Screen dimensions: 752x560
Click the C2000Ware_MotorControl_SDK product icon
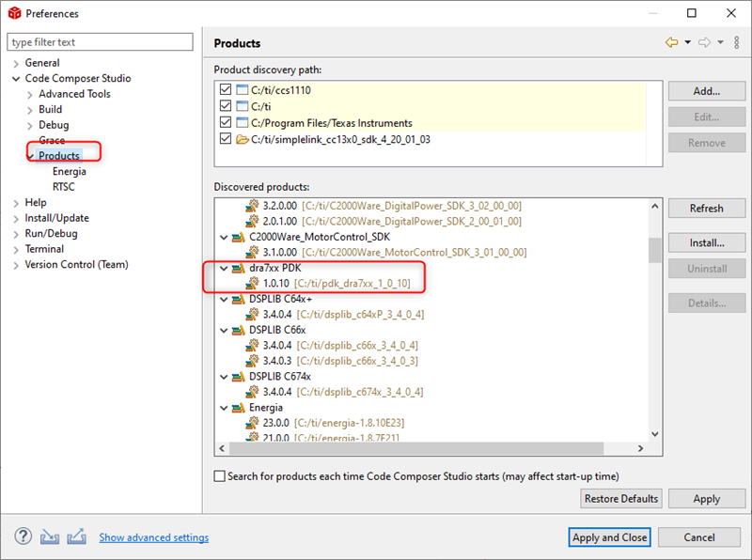point(239,237)
